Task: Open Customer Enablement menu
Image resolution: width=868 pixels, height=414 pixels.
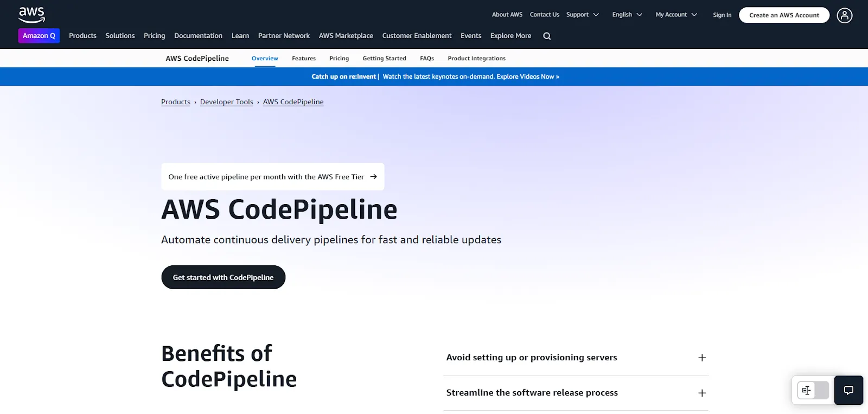Action: pyautogui.click(x=417, y=36)
